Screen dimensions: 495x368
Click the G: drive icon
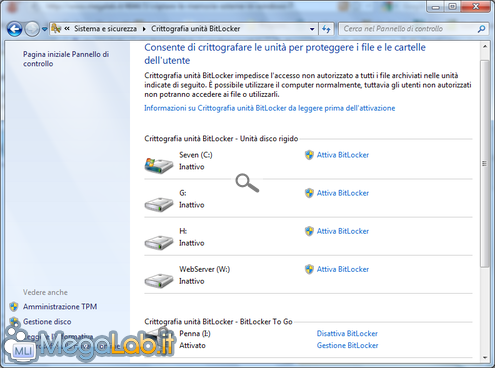(159, 204)
